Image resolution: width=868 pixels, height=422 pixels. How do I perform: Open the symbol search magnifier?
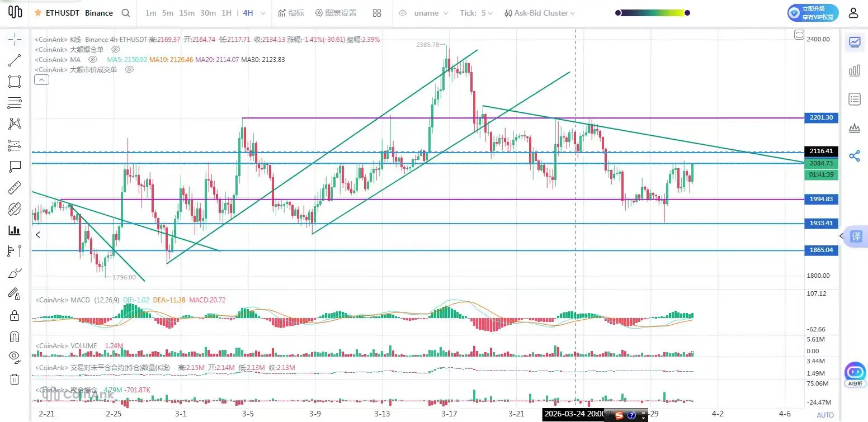(x=126, y=13)
